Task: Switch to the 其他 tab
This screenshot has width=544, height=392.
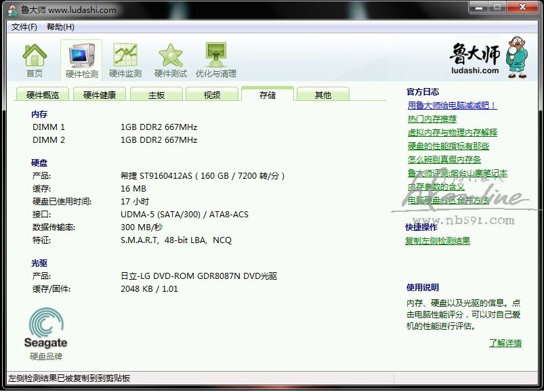Action: click(x=323, y=95)
